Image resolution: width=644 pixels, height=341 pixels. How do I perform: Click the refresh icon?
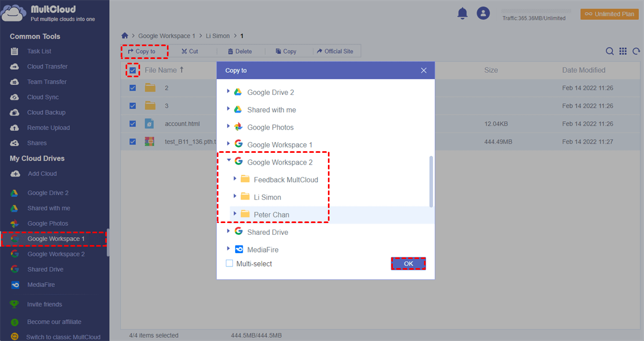point(636,51)
